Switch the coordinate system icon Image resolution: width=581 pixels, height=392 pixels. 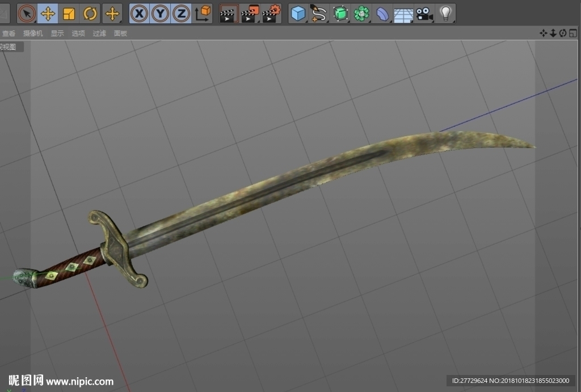(x=203, y=14)
